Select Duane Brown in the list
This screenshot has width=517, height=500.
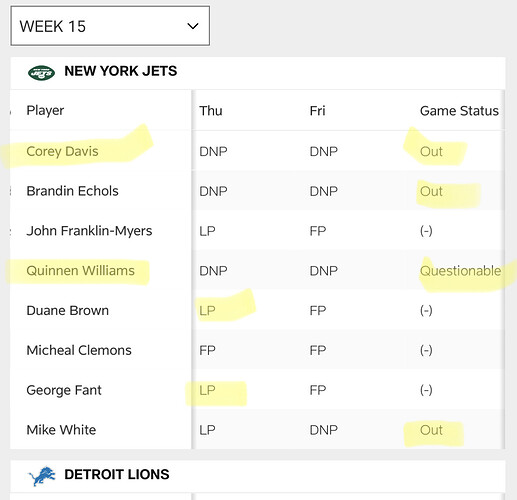pos(68,310)
